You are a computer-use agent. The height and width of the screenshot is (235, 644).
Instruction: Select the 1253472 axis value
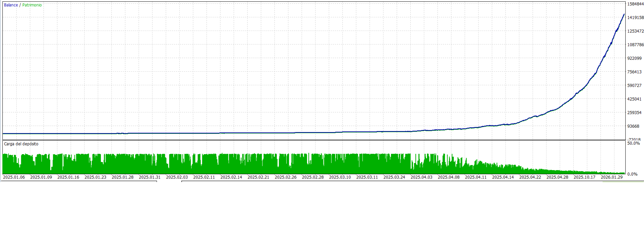[x=635, y=31]
